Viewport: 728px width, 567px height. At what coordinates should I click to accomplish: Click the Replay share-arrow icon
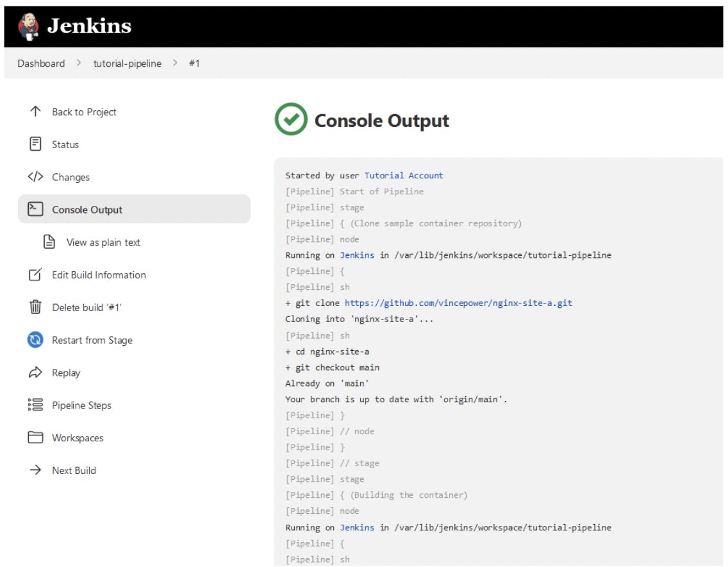click(35, 372)
